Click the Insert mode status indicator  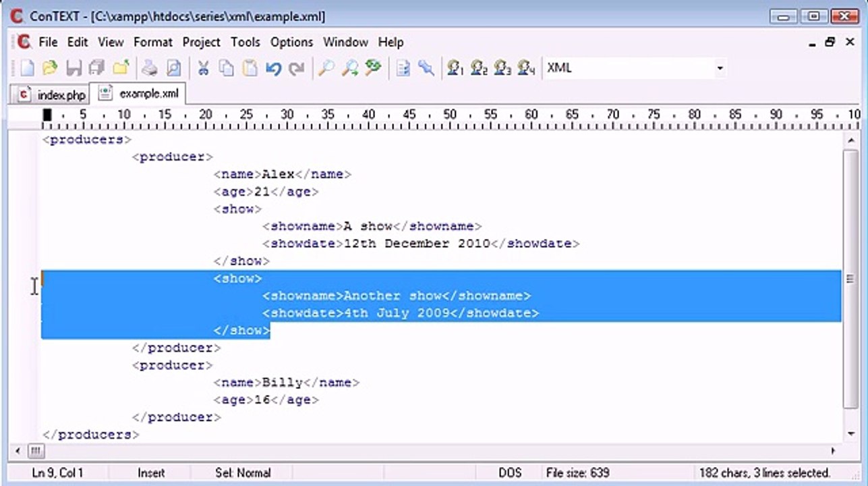coord(151,473)
